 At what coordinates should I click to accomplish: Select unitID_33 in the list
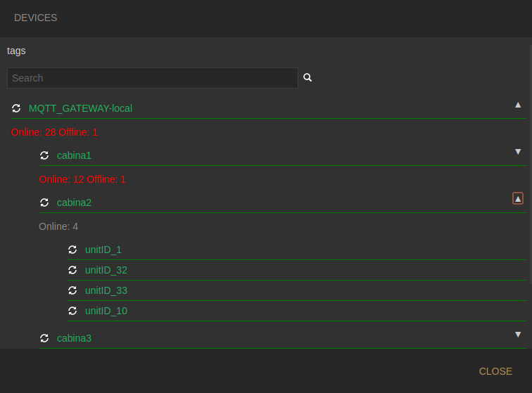click(106, 290)
